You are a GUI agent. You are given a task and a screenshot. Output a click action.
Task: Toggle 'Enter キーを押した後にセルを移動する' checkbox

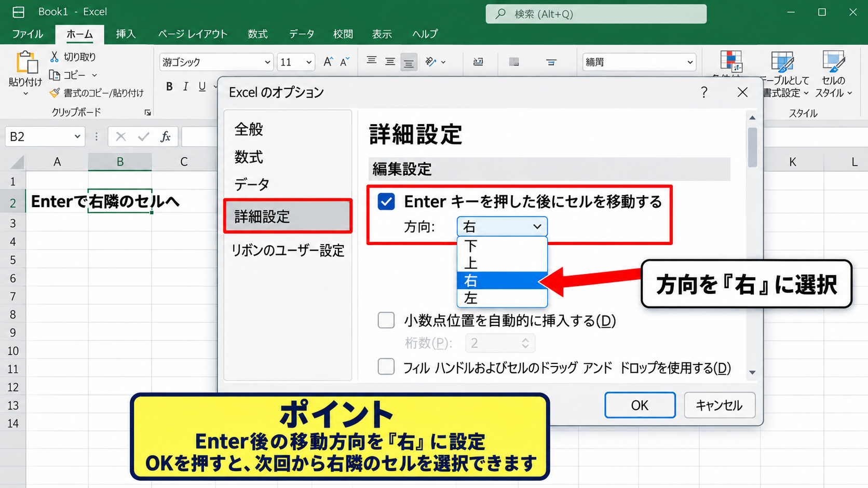[386, 201]
